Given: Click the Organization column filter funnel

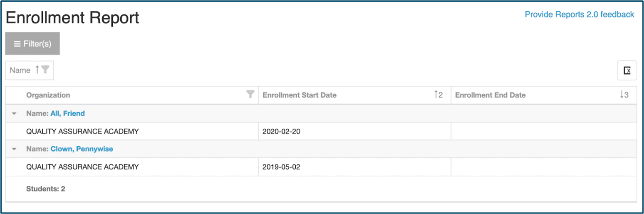Looking at the screenshot, I should tap(250, 95).
